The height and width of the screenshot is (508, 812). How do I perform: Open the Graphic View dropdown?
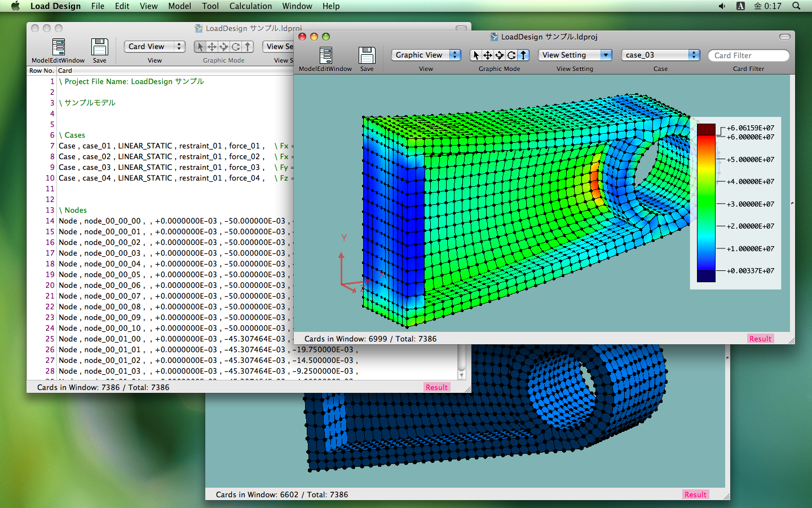pyautogui.click(x=426, y=55)
